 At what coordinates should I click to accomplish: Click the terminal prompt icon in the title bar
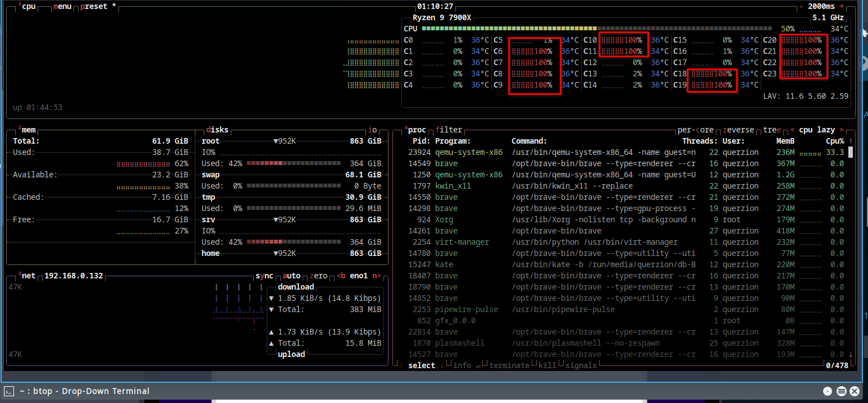click(x=9, y=391)
